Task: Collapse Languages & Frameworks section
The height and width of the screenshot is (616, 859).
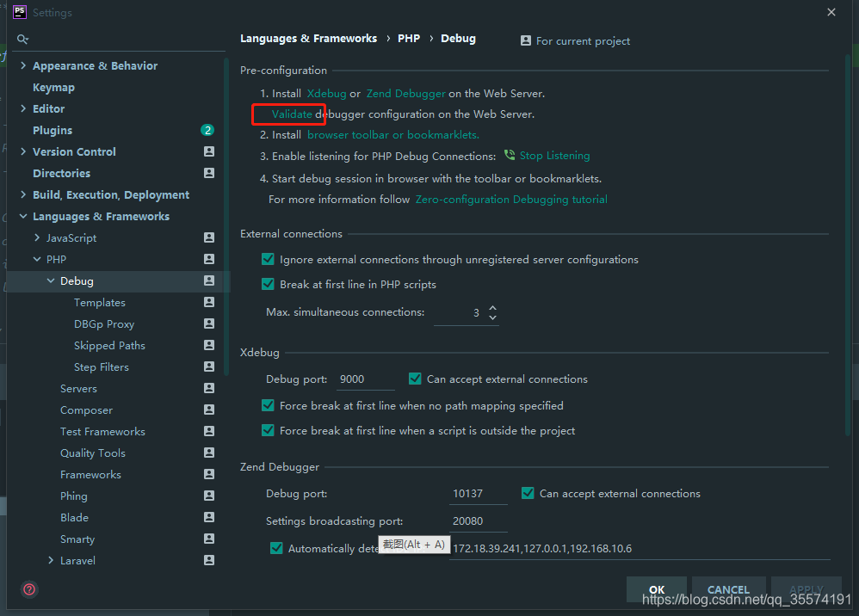Action: click(x=23, y=216)
